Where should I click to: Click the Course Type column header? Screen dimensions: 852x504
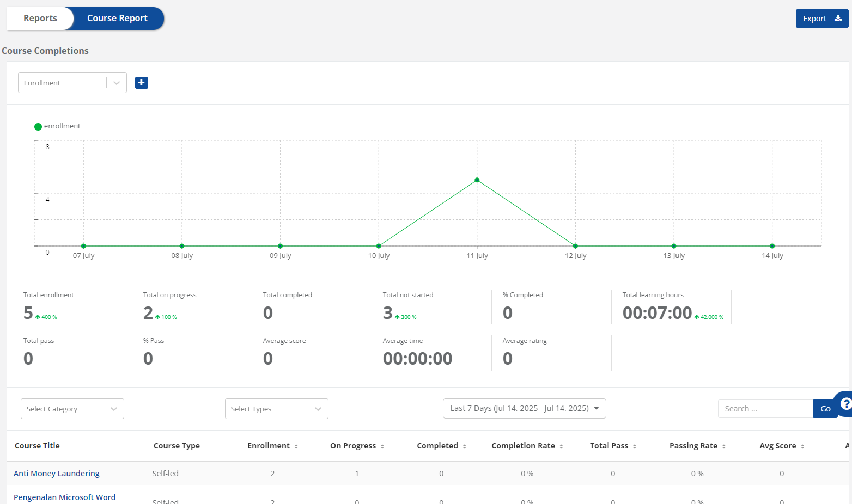[177, 446]
